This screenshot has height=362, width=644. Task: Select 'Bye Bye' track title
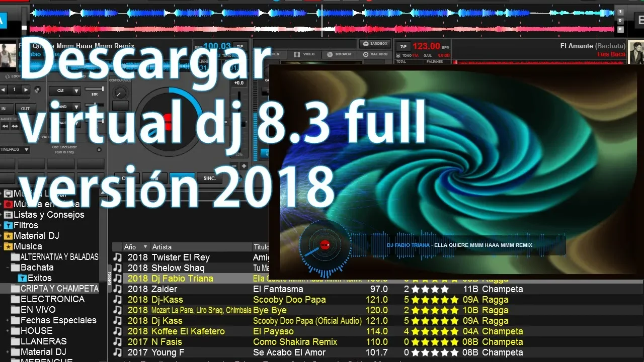270,310
